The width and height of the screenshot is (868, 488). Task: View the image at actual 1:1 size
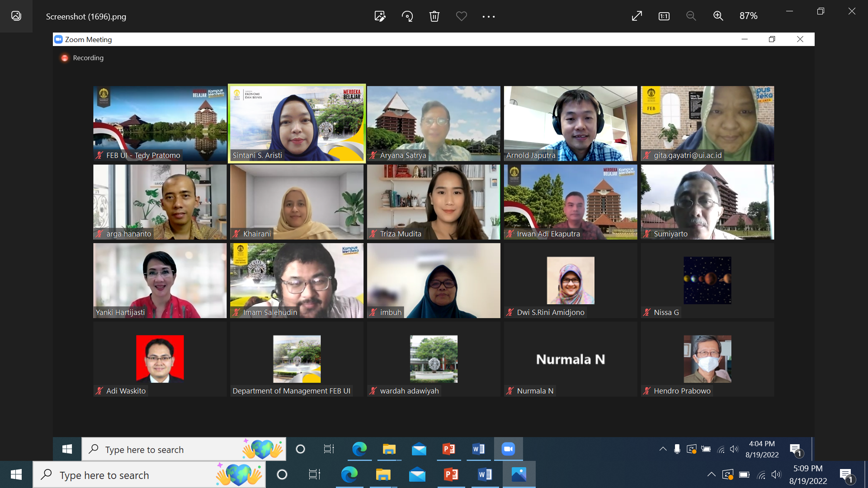pos(664,16)
